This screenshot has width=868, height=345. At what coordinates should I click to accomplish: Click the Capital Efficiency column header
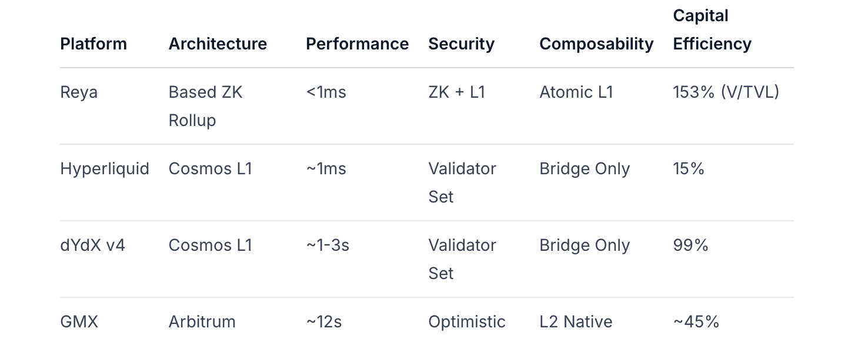(712, 30)
